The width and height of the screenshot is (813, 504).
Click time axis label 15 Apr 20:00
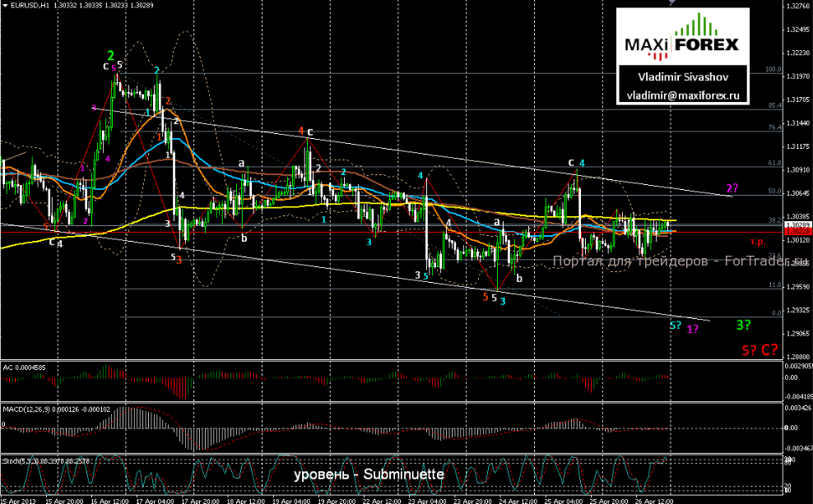(65, 501)
